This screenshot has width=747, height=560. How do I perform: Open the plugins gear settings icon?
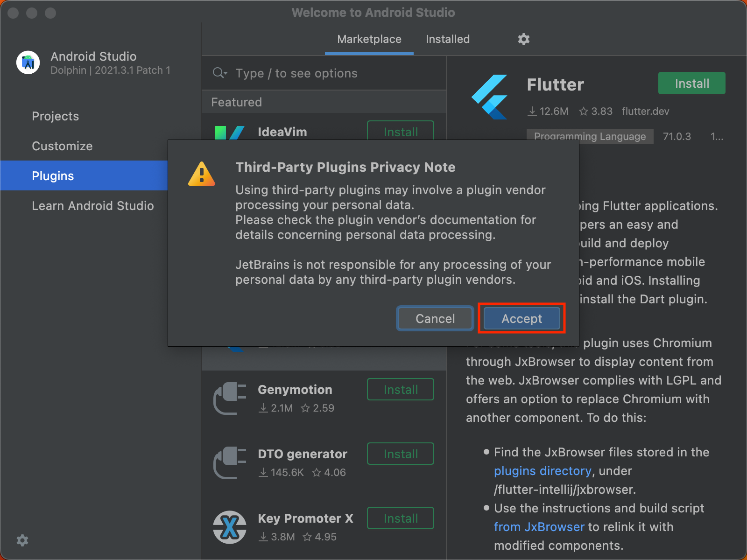pyautogui.click(x=524, y=39)
